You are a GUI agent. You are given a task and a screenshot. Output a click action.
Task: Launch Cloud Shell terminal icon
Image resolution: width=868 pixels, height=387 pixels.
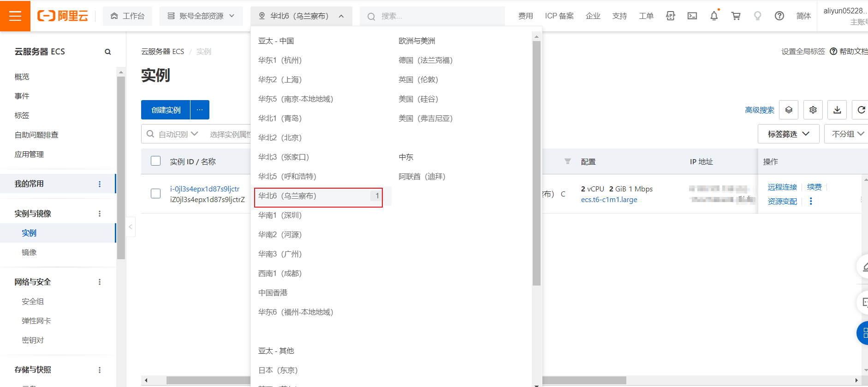tap(692, 16)
